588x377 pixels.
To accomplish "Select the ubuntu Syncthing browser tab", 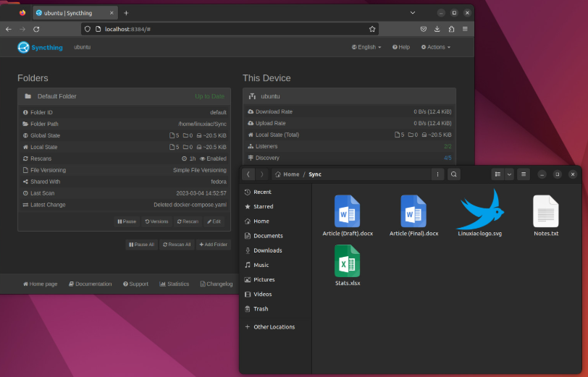I will click(75, 13).
